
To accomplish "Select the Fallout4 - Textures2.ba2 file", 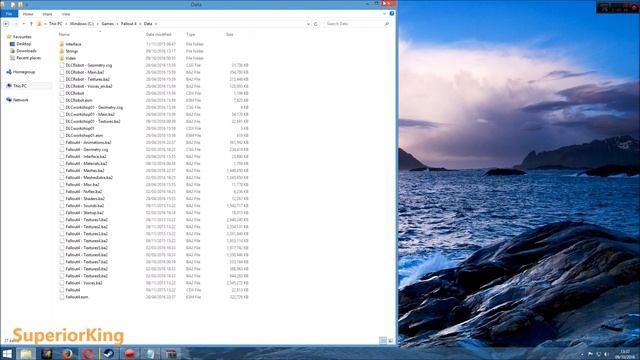I will tap(87, 227).
